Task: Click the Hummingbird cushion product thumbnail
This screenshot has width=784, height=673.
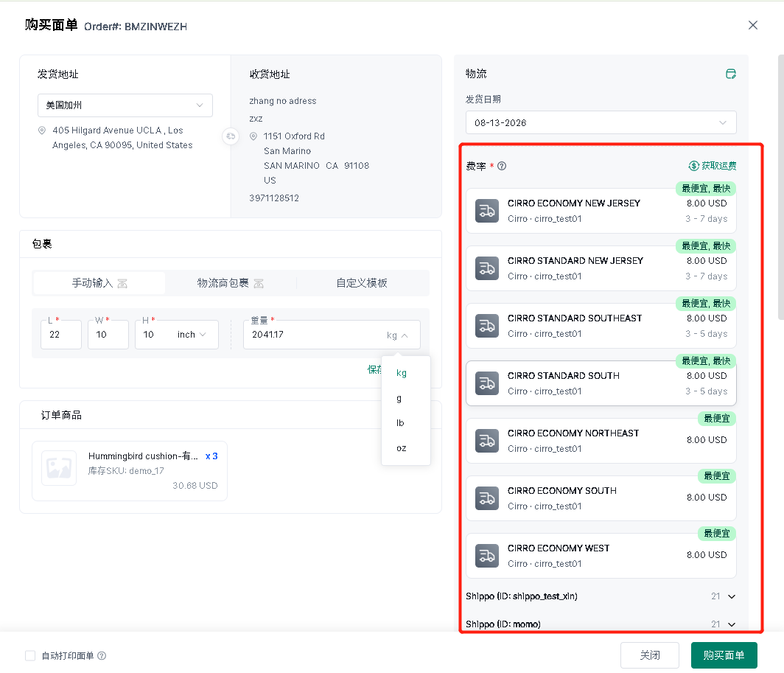Action: (59, 468)
